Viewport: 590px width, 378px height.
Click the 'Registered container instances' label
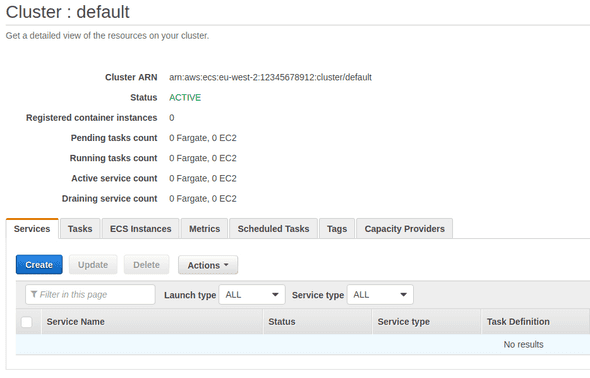[91, 118]
